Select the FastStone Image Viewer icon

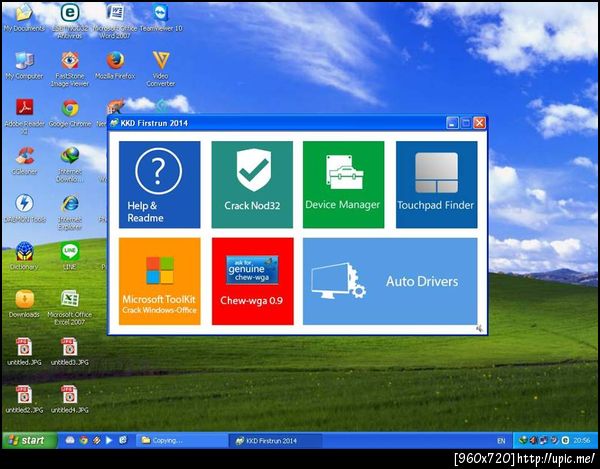70,69
